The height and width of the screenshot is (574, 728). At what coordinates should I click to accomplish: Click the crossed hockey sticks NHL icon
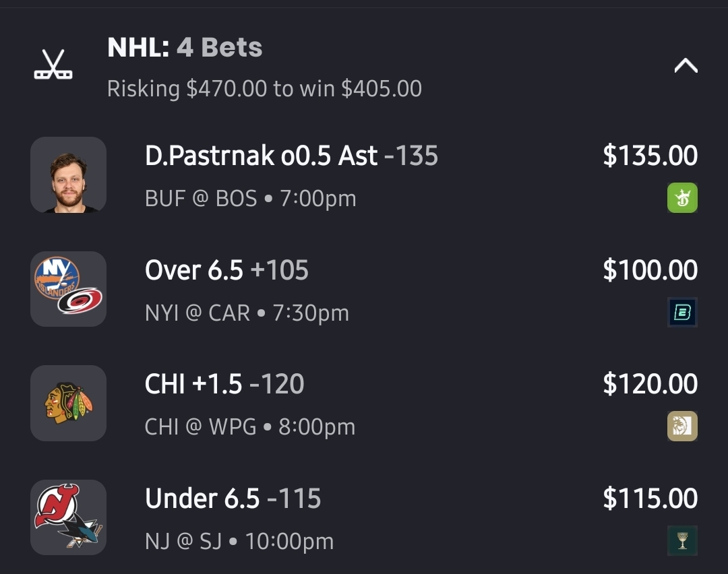[x=53, y=65]
